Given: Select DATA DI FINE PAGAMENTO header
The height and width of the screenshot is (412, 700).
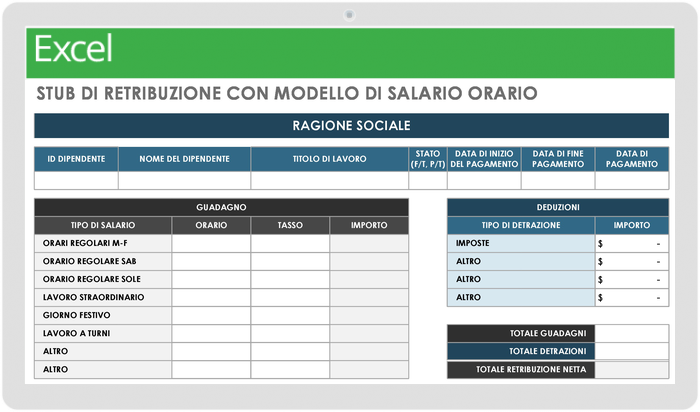Looking at the screenshot, I should coord(558,159).
